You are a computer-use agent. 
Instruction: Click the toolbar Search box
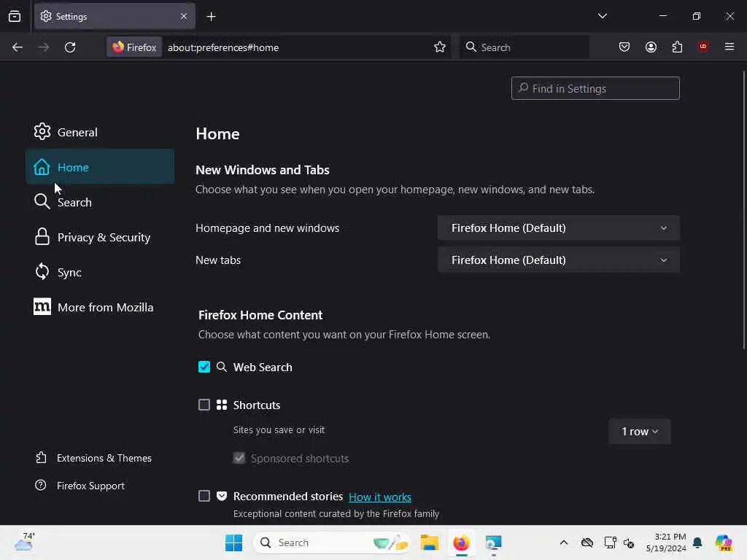tap(524, 47)
